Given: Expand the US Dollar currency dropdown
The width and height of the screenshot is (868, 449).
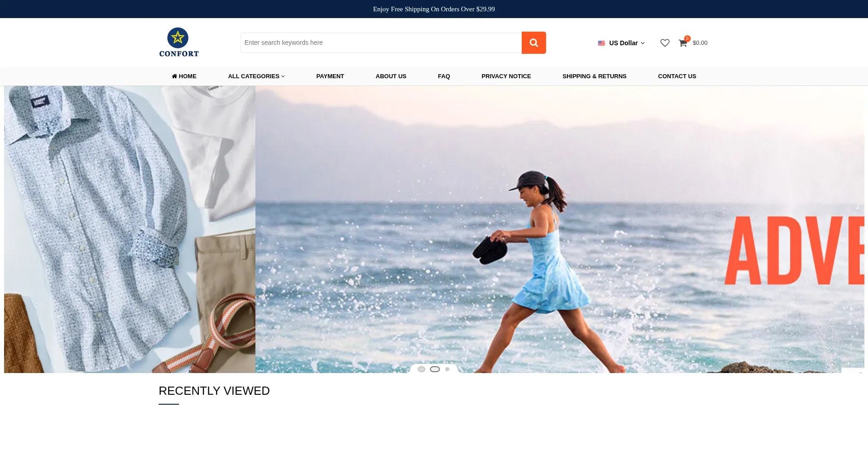Looking at the screenshot, I should click(627, 43).
